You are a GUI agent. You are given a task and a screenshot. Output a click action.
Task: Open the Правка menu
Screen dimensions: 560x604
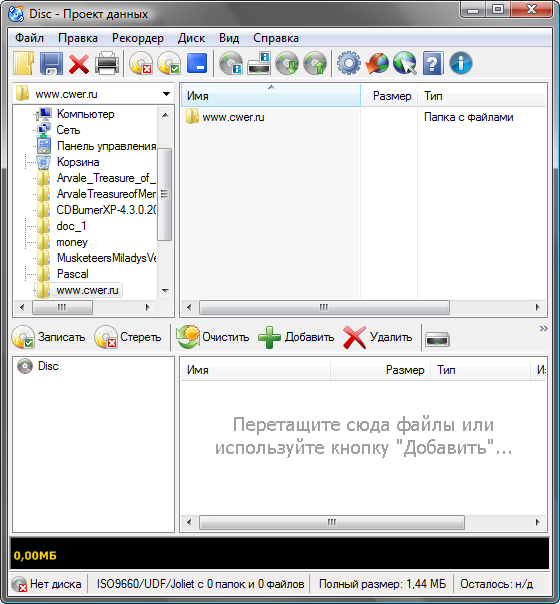(78, 38)
